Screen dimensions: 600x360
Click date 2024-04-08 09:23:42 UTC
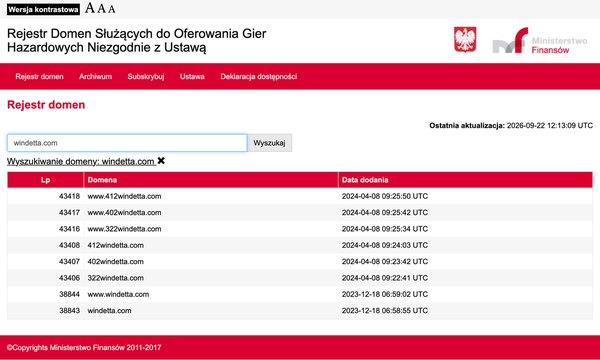tap(385, 262)
